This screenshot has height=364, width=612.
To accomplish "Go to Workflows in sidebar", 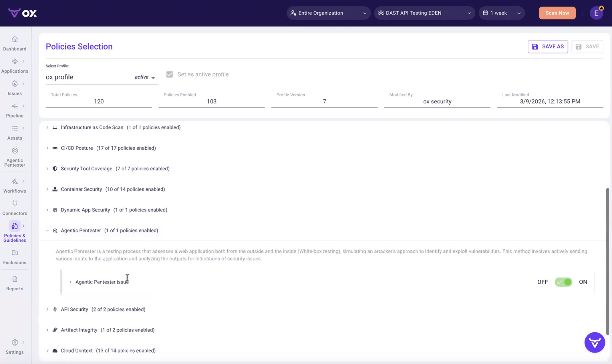I will click(15, 191).
